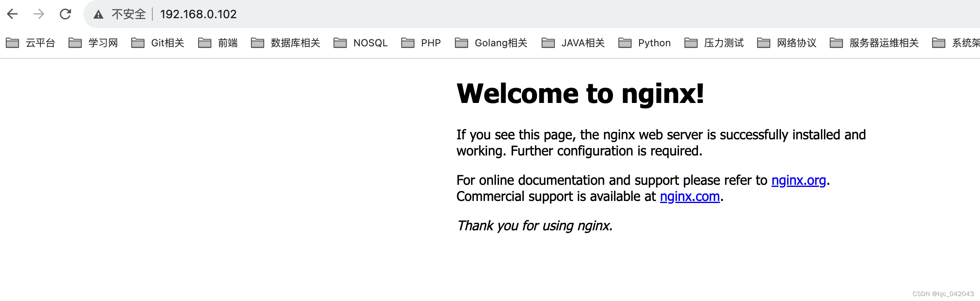The height and width of the screenshot is (301, 980).
Task: Click the text Thank you for using nginx.
Action: coord(535,226)
